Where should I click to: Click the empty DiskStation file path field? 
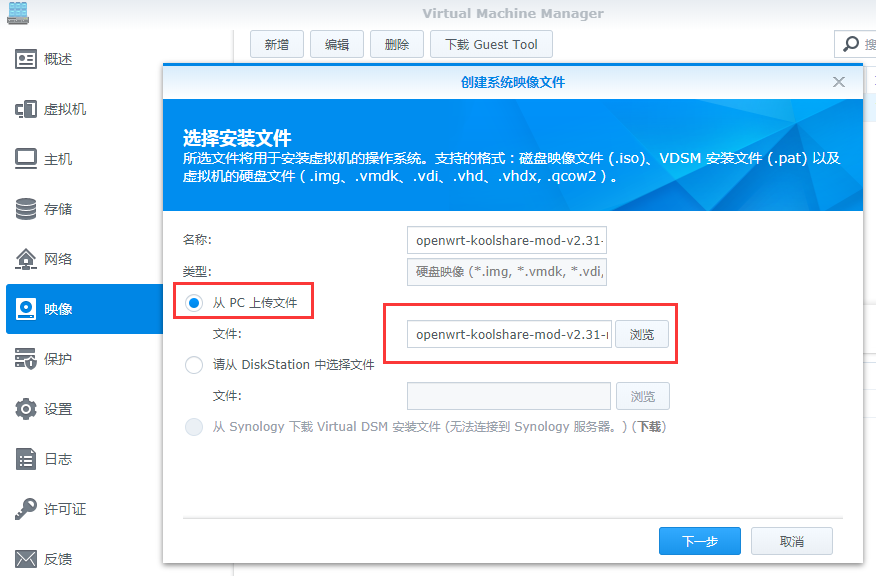(509, 396)
